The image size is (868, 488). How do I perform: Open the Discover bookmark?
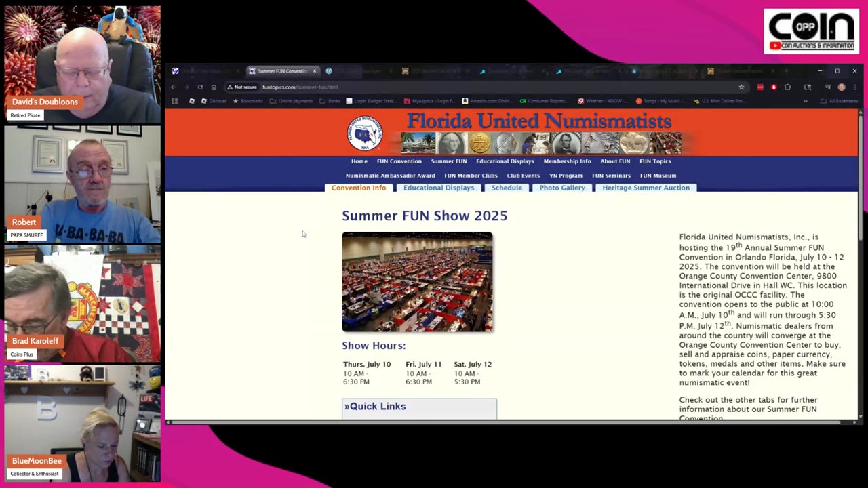pos(214,101)
